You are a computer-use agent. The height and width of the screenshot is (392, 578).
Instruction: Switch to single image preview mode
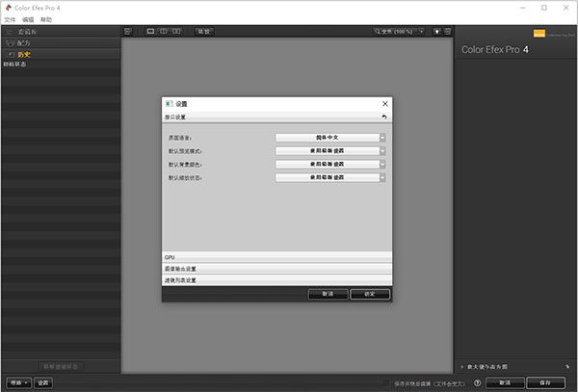[x=150, y=32]
